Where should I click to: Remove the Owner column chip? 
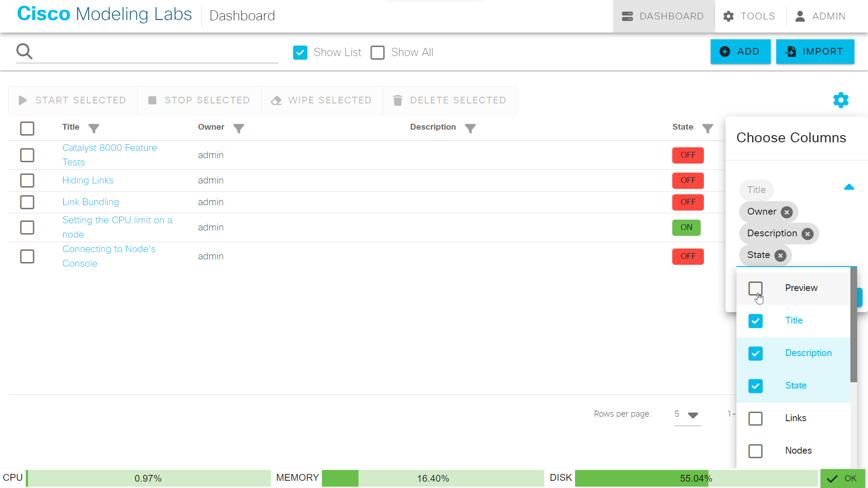pyautogui.click(x=787, y=211)
